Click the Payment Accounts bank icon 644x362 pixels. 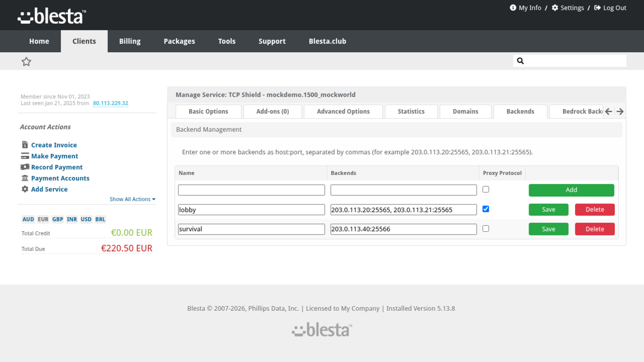[x=25, y=178]
